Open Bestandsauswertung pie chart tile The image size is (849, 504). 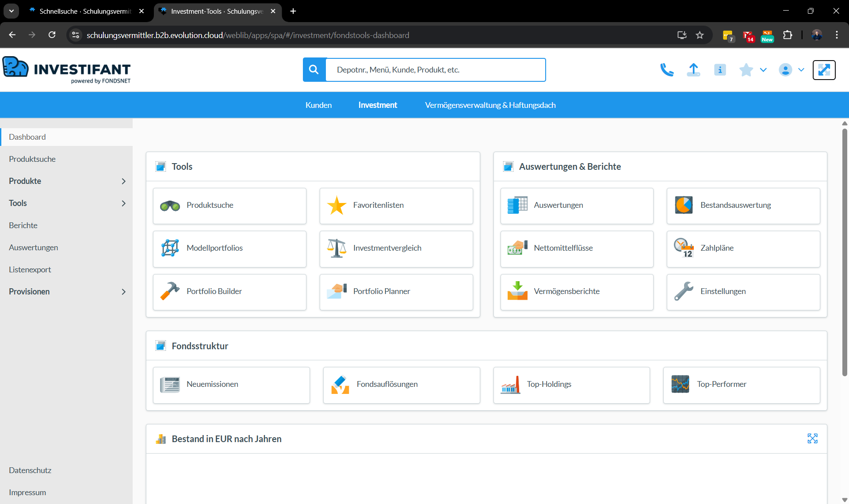743,206
